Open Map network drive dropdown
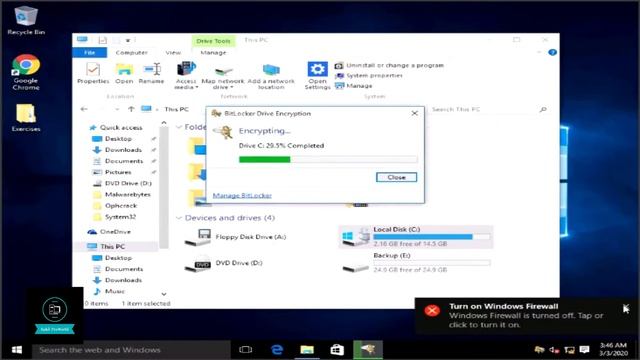 pos(223,78)
